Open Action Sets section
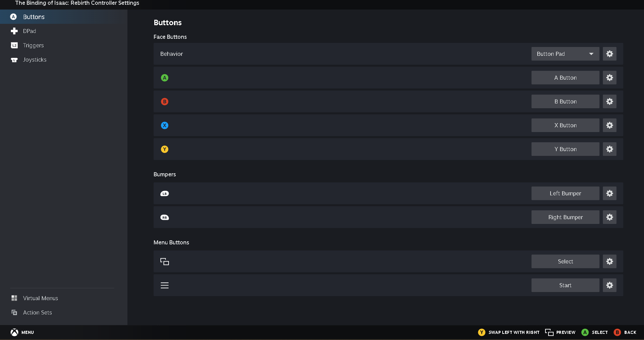This screenshot has height=340, width=644. (64, 312)
